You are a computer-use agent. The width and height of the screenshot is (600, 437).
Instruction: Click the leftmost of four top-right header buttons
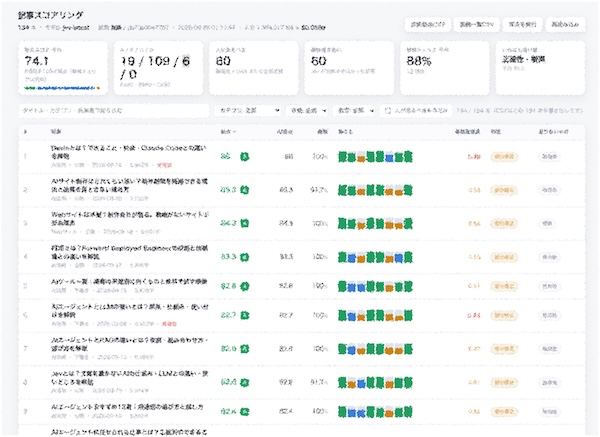coord(427,24)
